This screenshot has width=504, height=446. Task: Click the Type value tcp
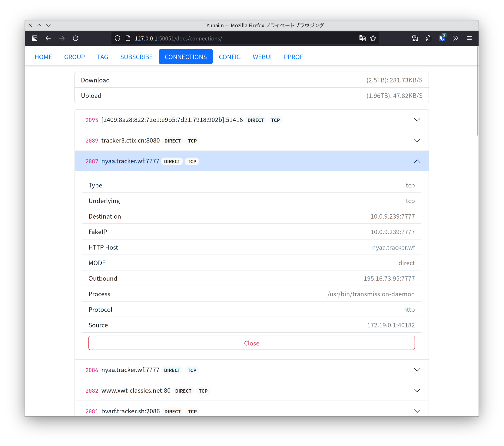coord(410,186)
